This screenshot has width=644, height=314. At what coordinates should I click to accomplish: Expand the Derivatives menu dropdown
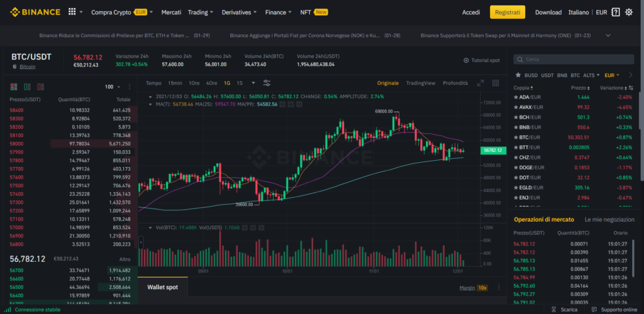[240, 13]
